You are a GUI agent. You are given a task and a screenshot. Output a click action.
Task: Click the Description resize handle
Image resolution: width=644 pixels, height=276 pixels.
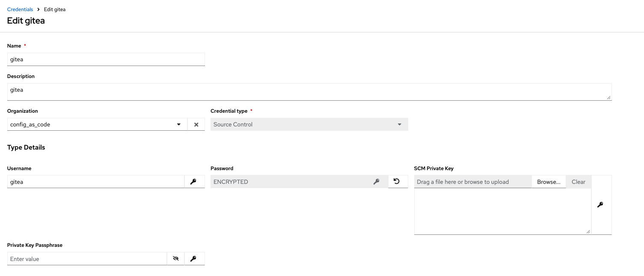(x=608, y=98)
